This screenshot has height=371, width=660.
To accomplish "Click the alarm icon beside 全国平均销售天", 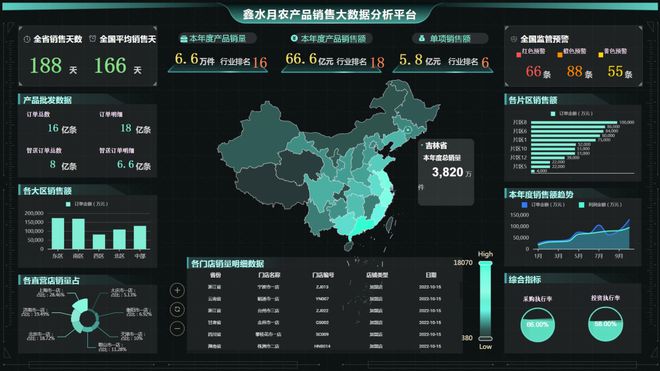I will [x=93, y=39].
